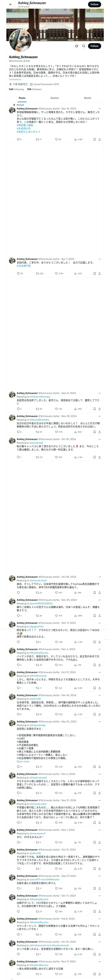Open more options on the pinned post

pos(99,108)
